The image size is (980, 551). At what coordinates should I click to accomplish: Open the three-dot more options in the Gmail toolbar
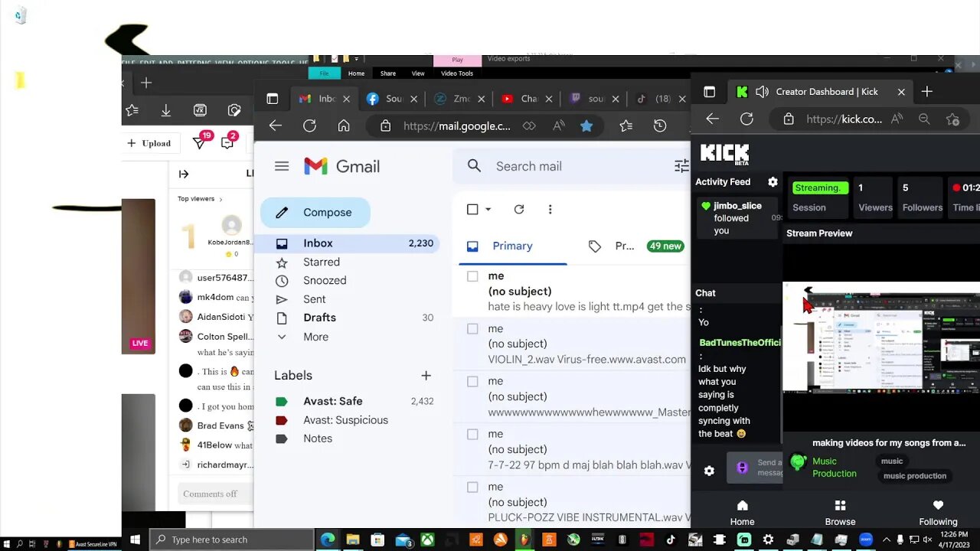tap(550, 210)
